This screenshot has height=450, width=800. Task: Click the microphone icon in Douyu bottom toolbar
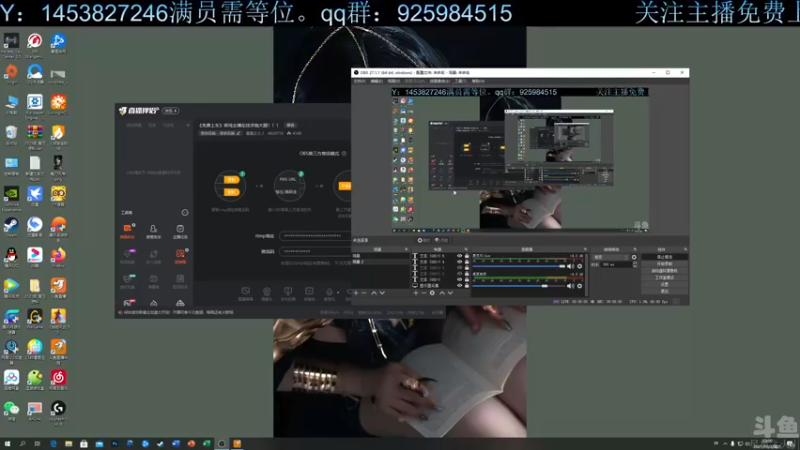click(330, 292)
